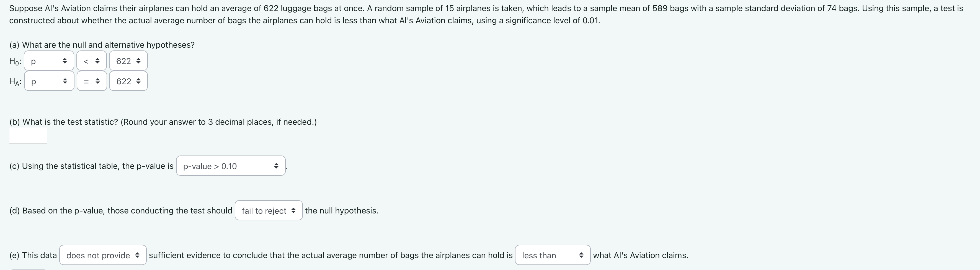Open the 'fail to reject' dropdown in part (d)
This screenshot has height=270, width=980.
pos(269,210)
